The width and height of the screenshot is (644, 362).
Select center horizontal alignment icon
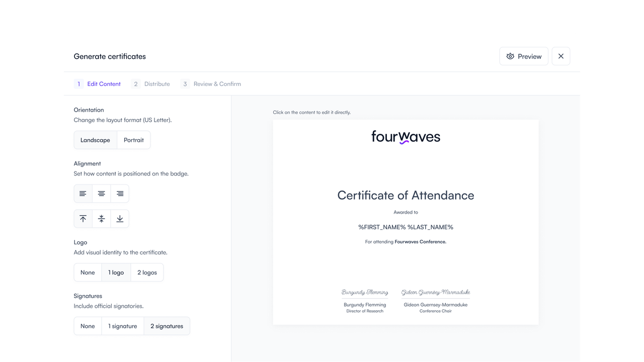tap(102, 194)
